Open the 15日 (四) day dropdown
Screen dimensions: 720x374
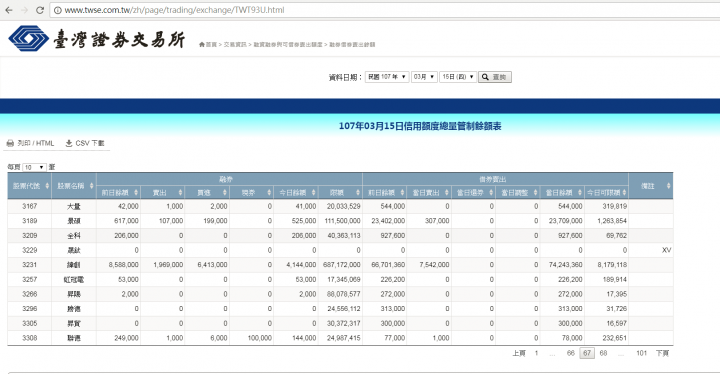tap(458, 77)
